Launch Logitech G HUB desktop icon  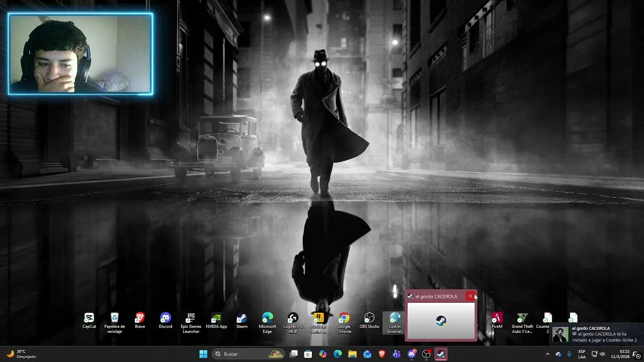293,322
